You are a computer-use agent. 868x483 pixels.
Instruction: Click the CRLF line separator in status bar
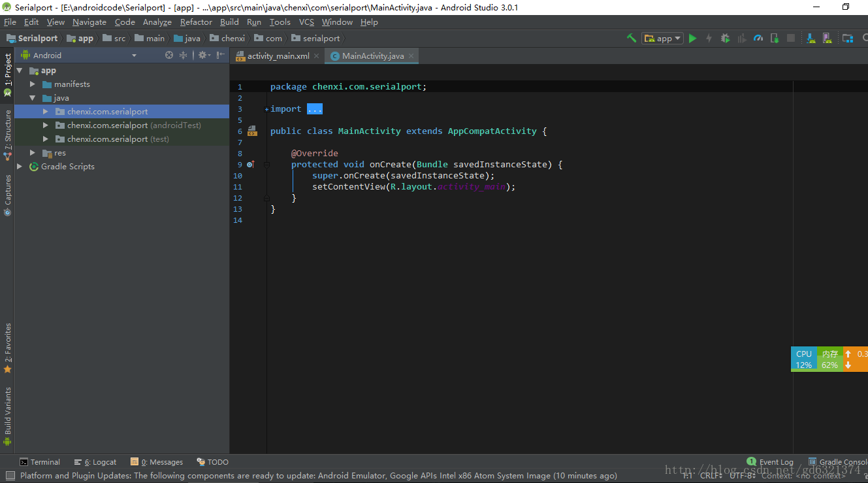click(711, 476)
